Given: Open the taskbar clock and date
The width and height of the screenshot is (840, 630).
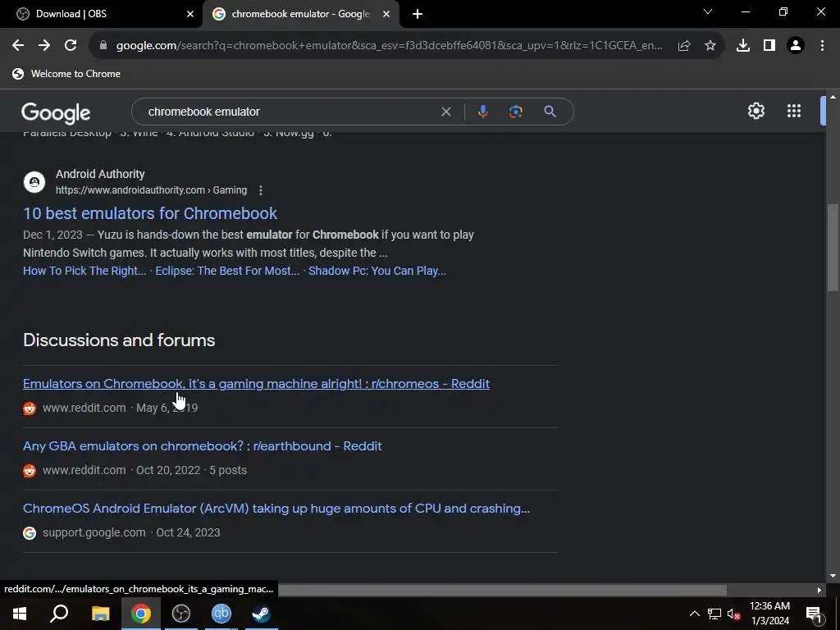Looking at the screenshot, I should click(x=769, y=614).
